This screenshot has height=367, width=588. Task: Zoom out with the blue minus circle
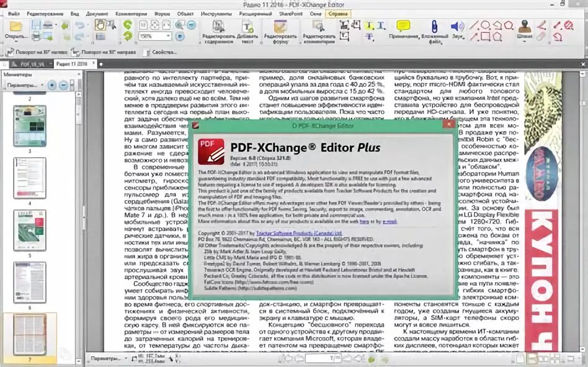[x=191, y=25]
